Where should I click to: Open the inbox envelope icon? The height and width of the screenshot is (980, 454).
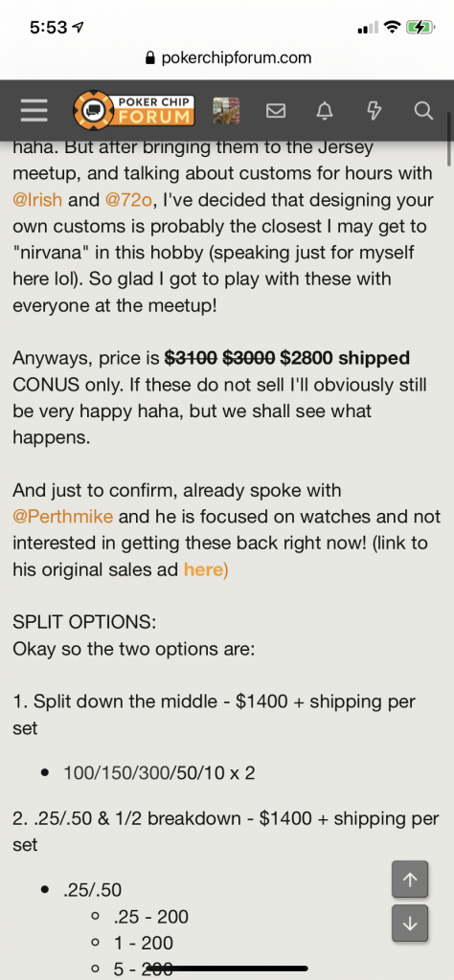276,111
